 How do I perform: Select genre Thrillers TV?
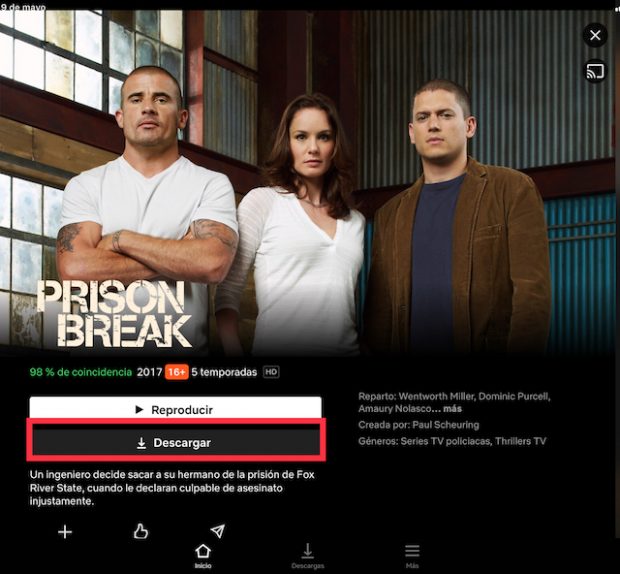520,441
